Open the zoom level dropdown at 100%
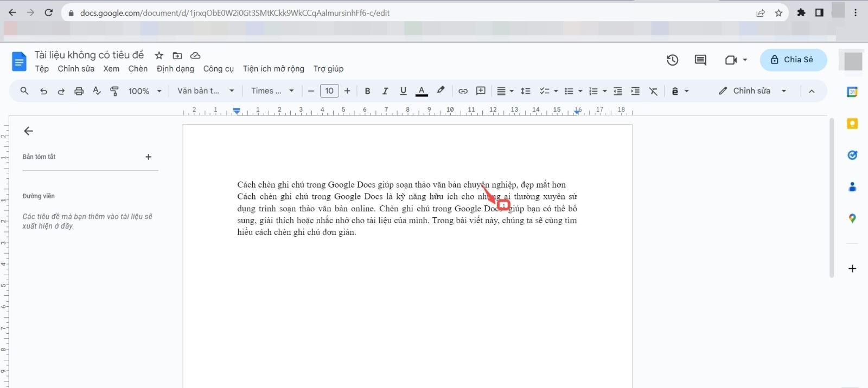 tap(145, 91)
